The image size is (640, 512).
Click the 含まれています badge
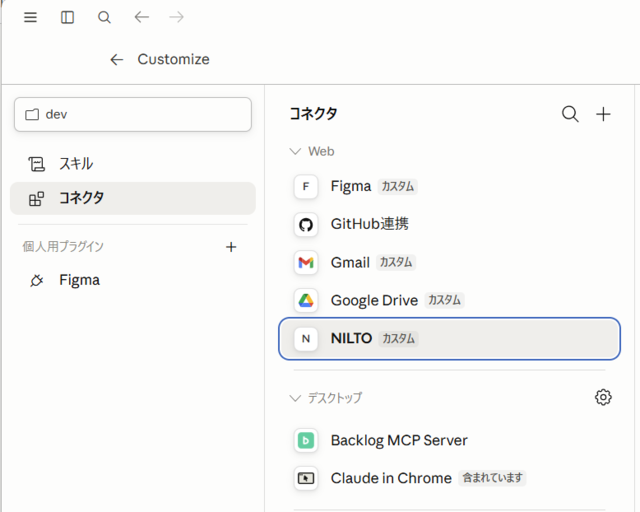click(x=492, y=478)
